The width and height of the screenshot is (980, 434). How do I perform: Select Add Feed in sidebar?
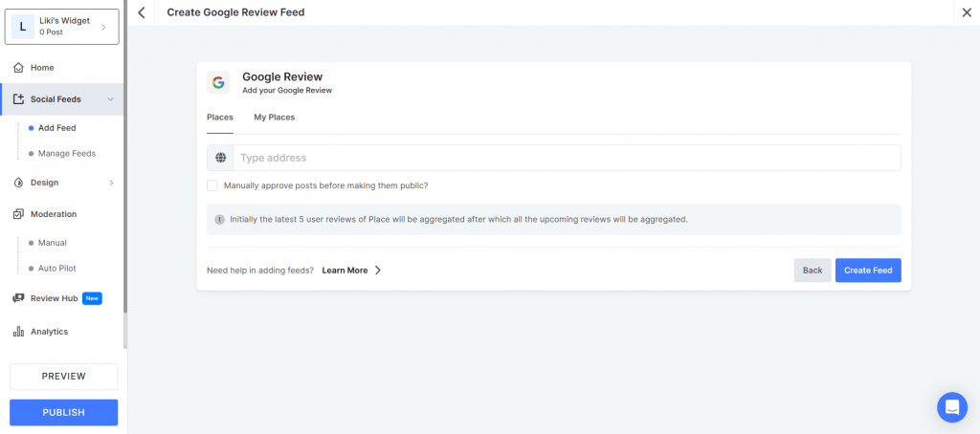(x=56, y=128)
